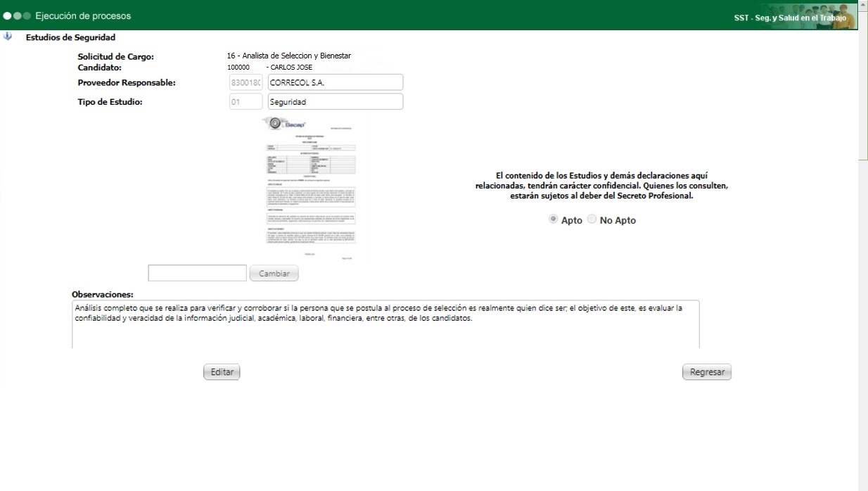Viewport: 868px width, 491px height.
Task: Click the '16 - Analista de Seleccion y Bienestar' text
Action: click(x=288, y=56)
